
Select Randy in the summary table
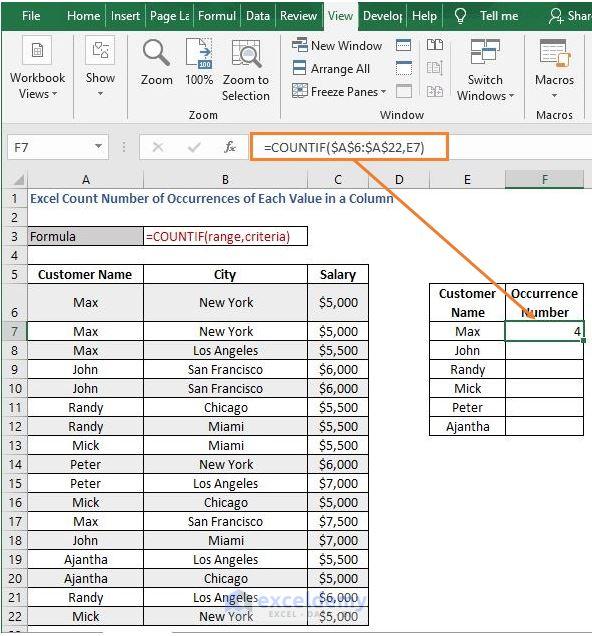tap(467, 370)
